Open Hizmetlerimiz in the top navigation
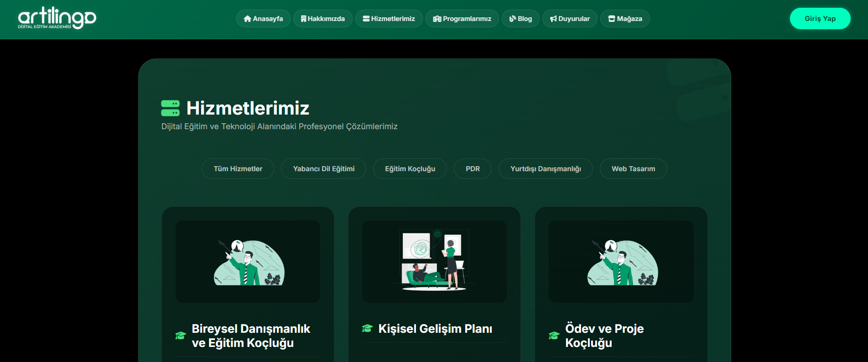The width and height of the screenshot is (868, 362). click(389, 19)
